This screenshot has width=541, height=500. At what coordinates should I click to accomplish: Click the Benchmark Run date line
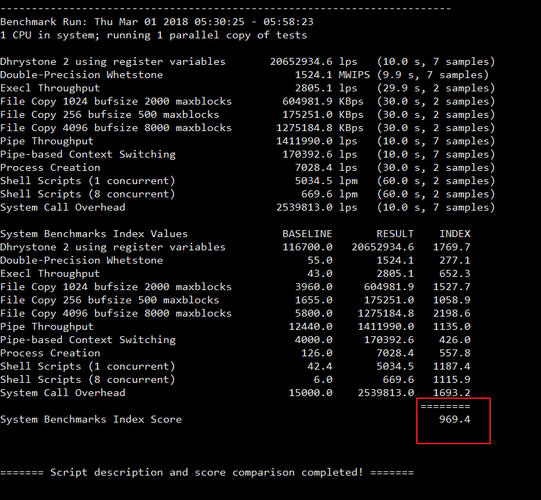point(157,22)
